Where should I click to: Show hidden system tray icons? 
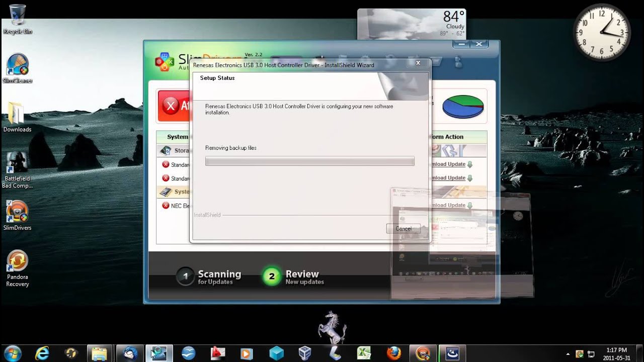pyautogui.click(x=568, y=354)
